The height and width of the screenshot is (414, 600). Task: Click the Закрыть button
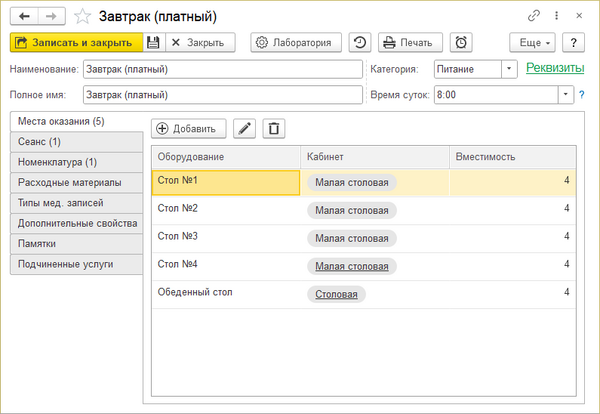coord(200,42)
